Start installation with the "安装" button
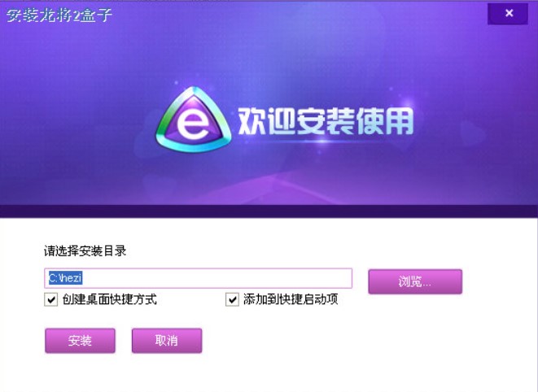The height and width of the screenshot is (392, 538). pyautogui.click(x=80, y=341)
